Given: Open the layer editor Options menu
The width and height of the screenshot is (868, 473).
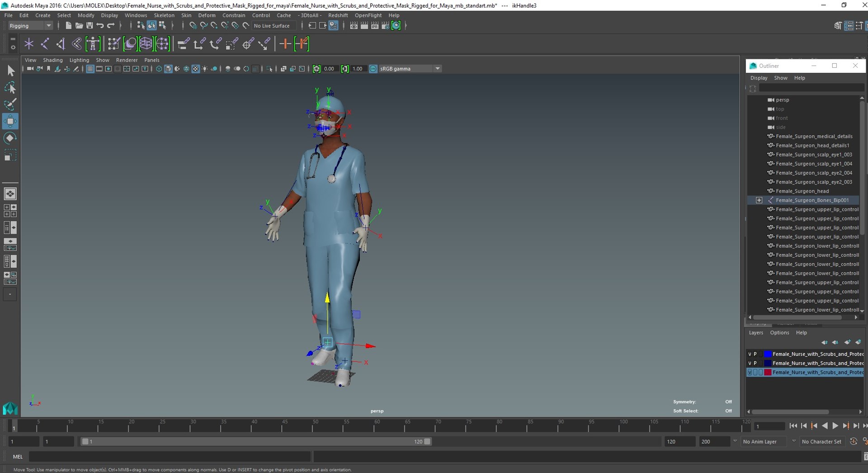Looking at the screenshot, I should 779,332.
